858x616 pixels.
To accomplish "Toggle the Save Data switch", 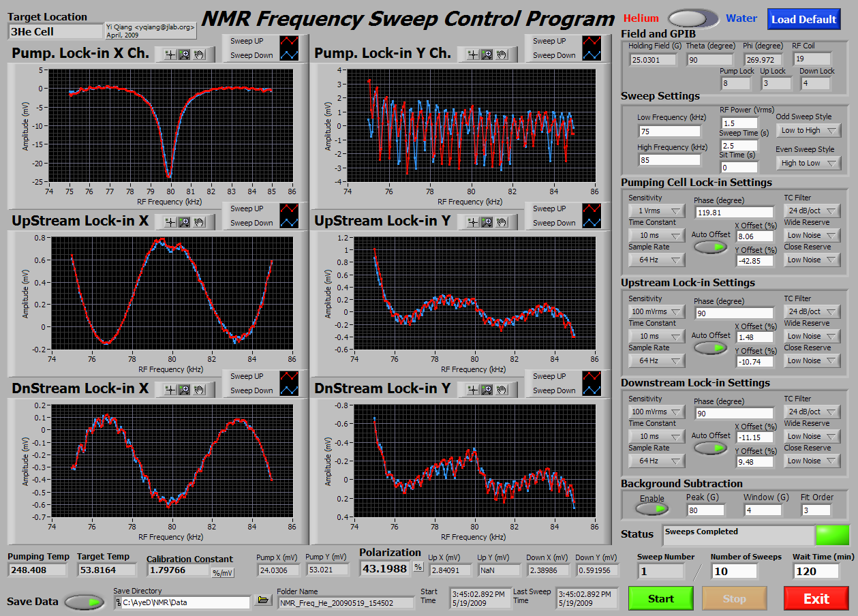I will [x=85, y=602].
